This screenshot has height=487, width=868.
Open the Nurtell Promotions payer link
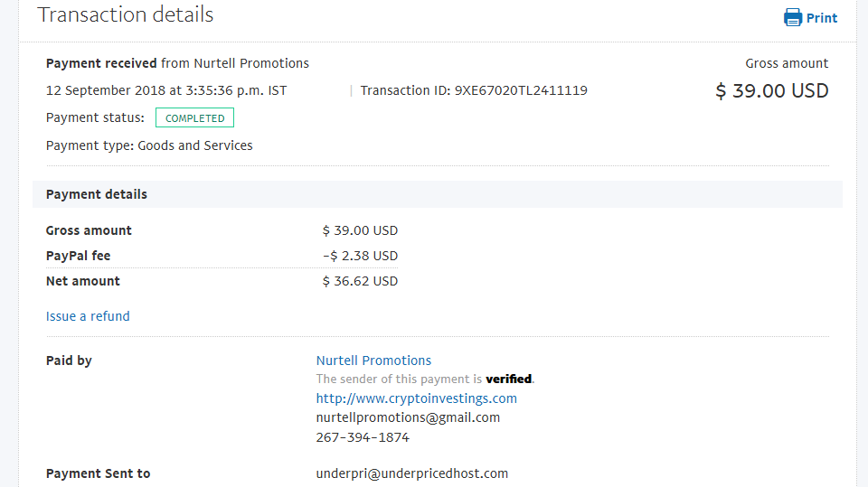373,361
